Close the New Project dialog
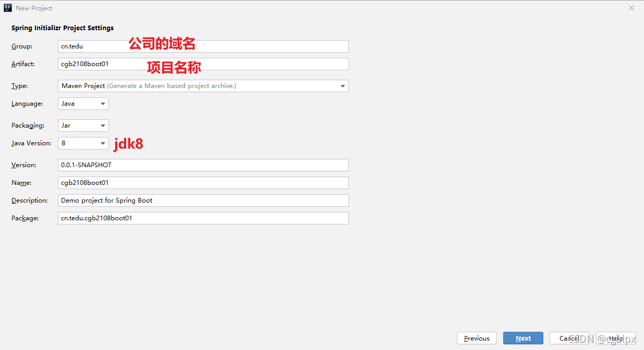Screen dimensions: 644x350 coord(631,8)
